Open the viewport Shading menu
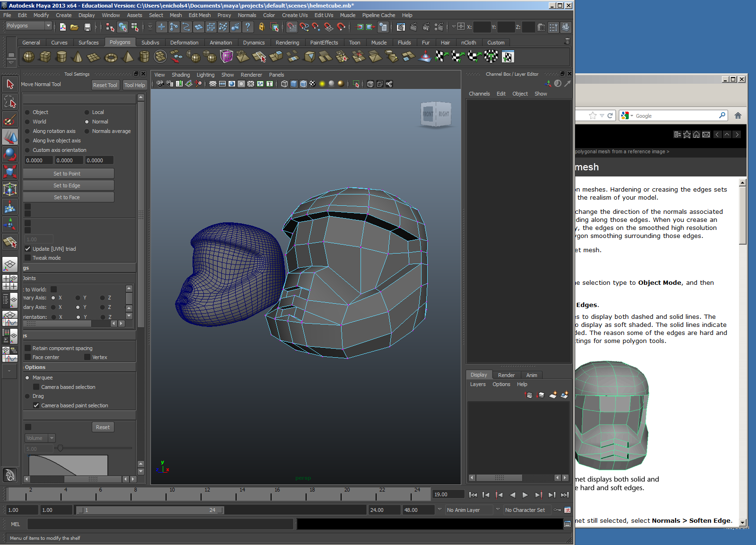Image resolution: width=756 pixels, height=545 pixels. [181, 75]
